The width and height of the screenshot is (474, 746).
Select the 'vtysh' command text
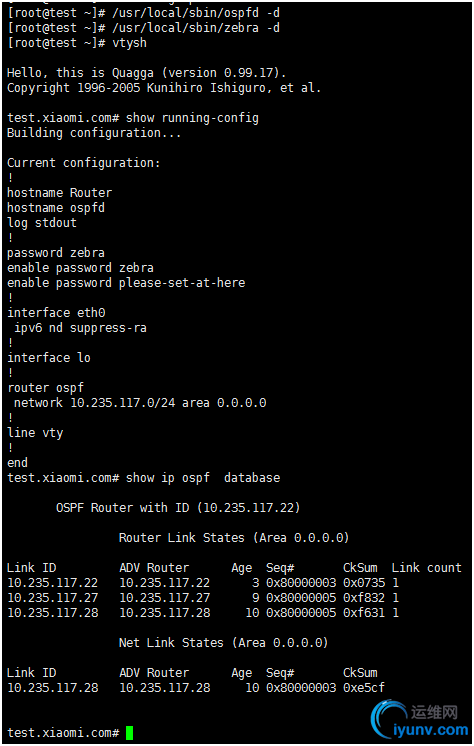point(129,43)
